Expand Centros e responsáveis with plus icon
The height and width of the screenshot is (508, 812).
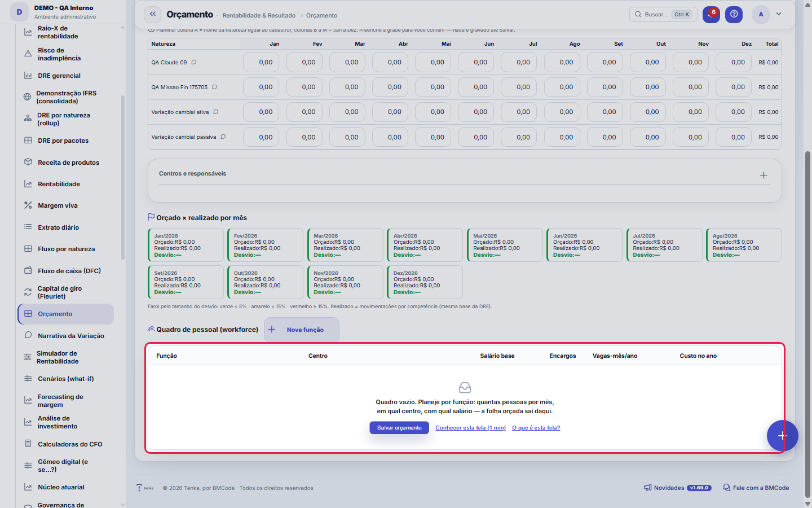764,175
